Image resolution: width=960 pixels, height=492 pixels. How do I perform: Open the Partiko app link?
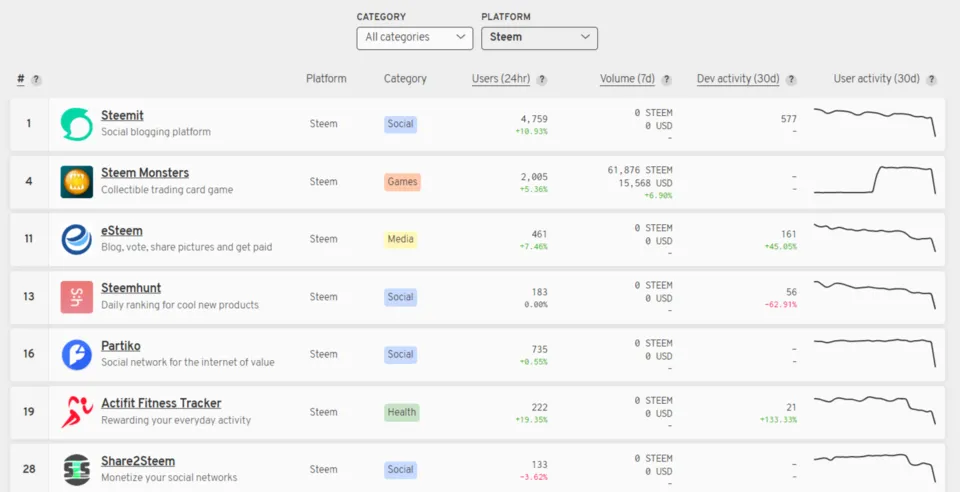click(121, 346)
